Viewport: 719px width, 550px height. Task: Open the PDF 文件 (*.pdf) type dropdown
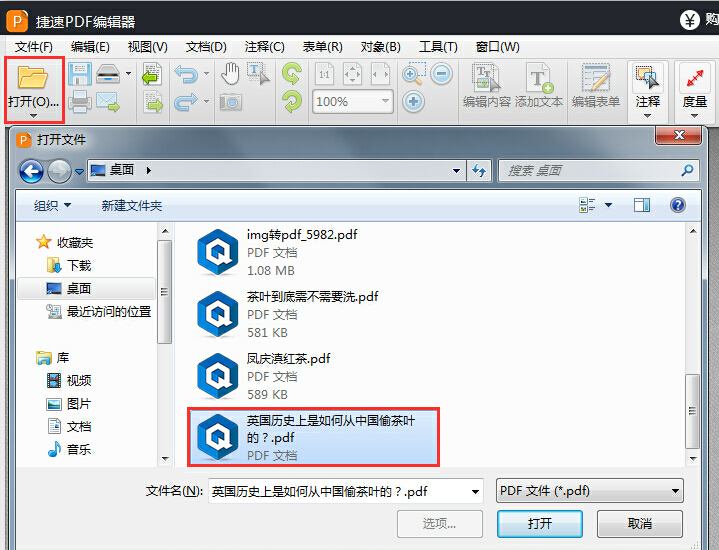(590, 491)
